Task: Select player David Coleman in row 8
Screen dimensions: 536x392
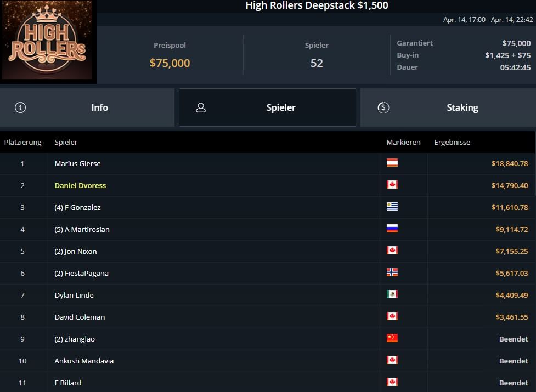Action: click(x=80, y=317)
